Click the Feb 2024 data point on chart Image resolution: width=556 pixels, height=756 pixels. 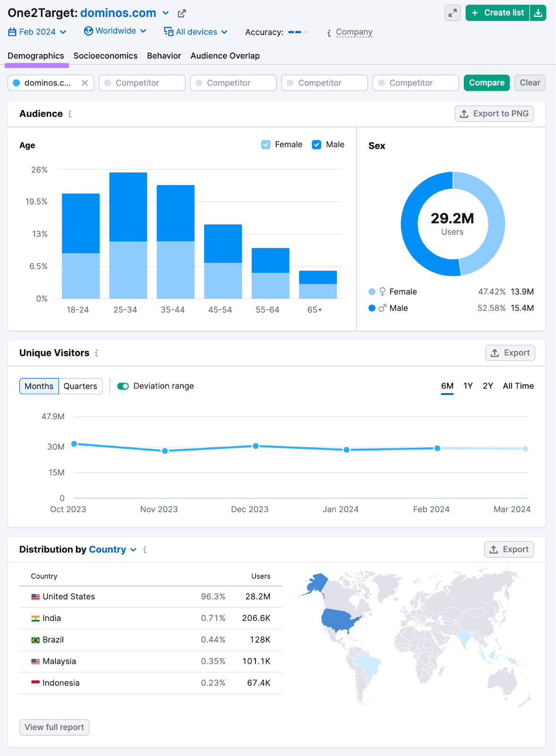[x=437, y=448]
